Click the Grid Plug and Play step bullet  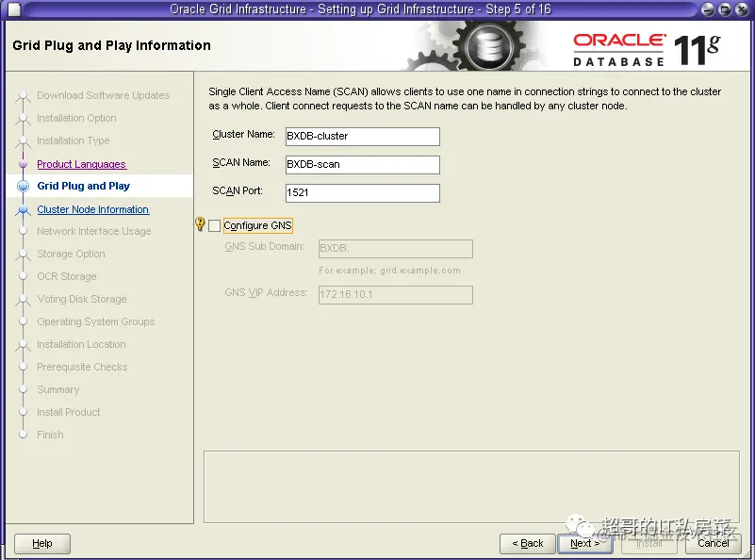23,187
